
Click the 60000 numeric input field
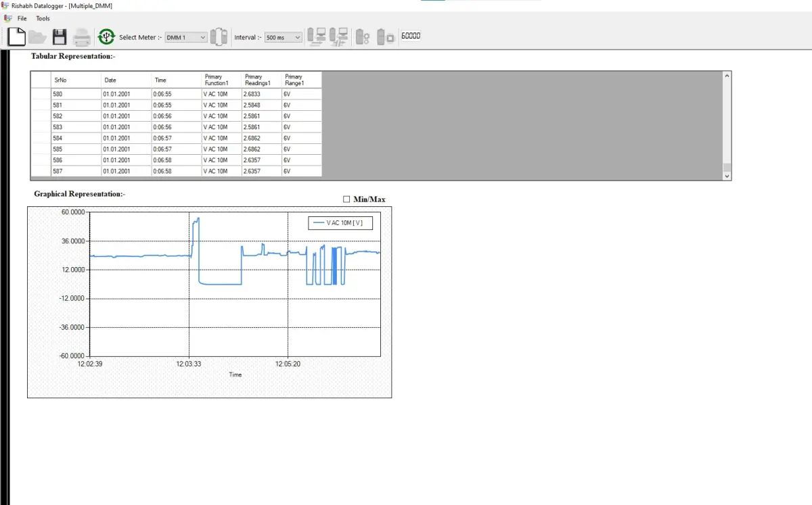[411, 36]
